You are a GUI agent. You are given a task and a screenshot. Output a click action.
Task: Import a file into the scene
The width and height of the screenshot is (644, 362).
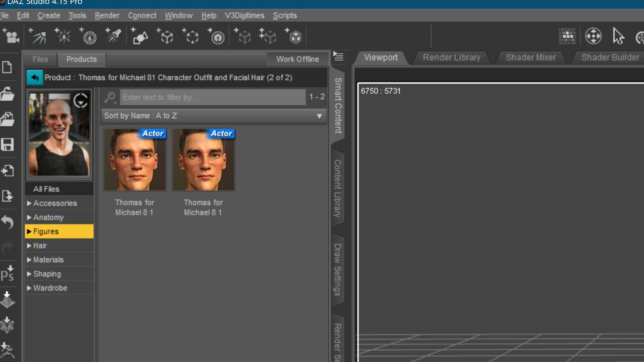pos(7,171)
